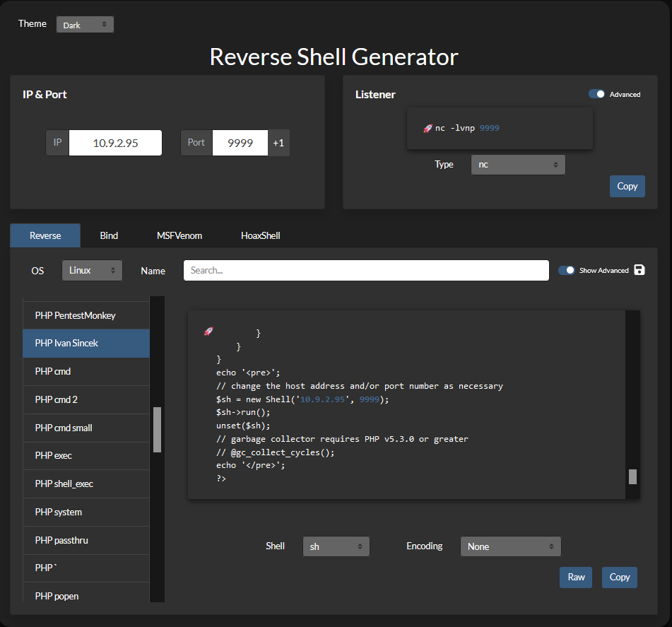Click the 'unset($sh);' code line

(243, 426)
